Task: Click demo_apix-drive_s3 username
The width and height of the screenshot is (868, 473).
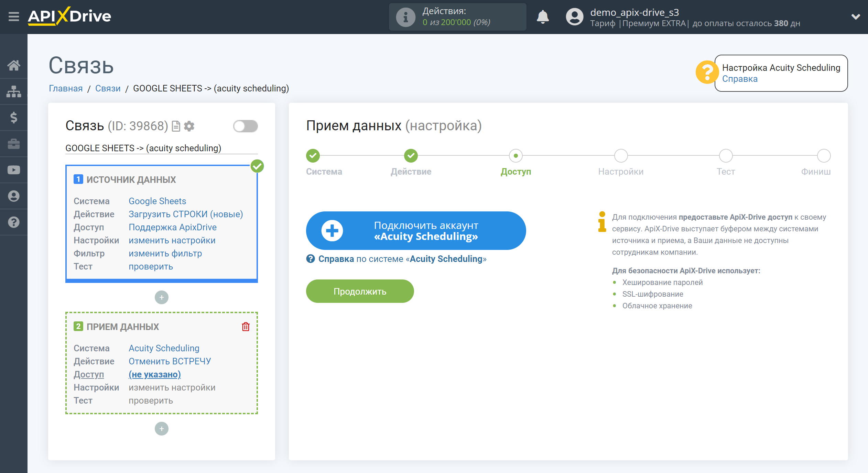Action: coord(634,12)
